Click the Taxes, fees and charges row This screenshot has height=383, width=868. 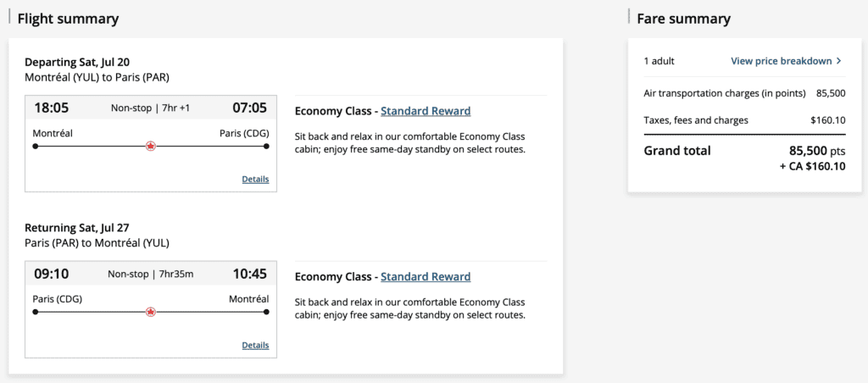pyautogui.click(x=744, y=120)
